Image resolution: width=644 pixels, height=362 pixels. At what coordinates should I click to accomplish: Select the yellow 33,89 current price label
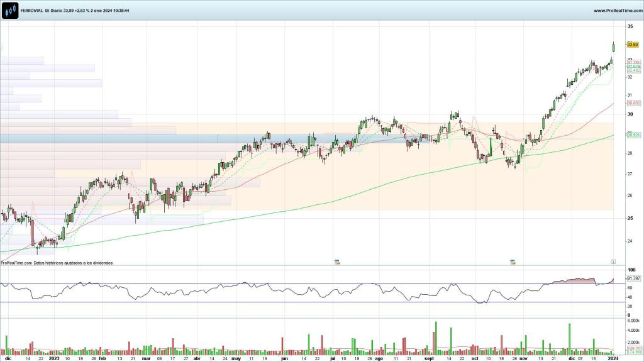pos(633,45)
